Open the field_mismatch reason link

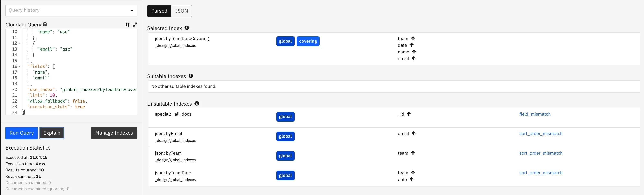click(x=535, y=114)
